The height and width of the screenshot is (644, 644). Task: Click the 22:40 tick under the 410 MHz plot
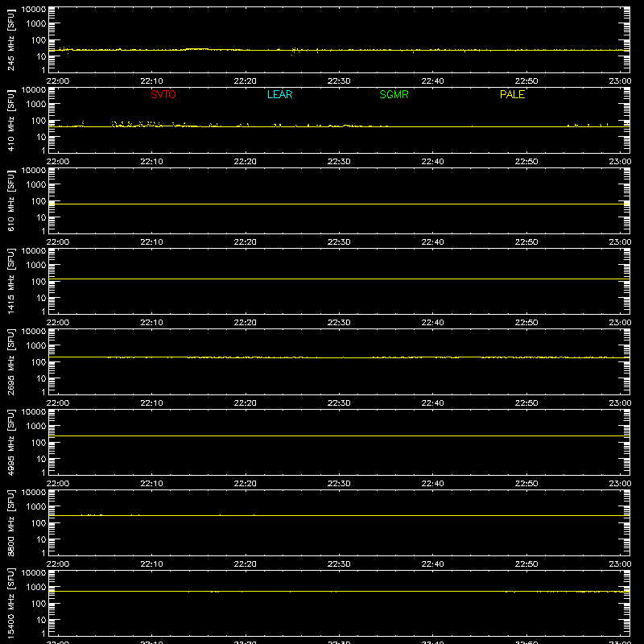(432, 162)
